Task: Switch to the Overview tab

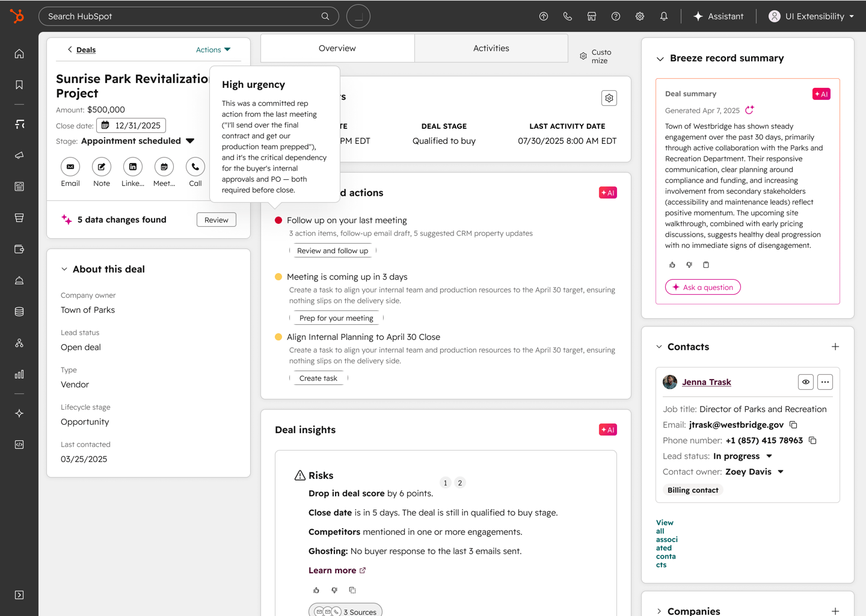Action: (337, 48)
